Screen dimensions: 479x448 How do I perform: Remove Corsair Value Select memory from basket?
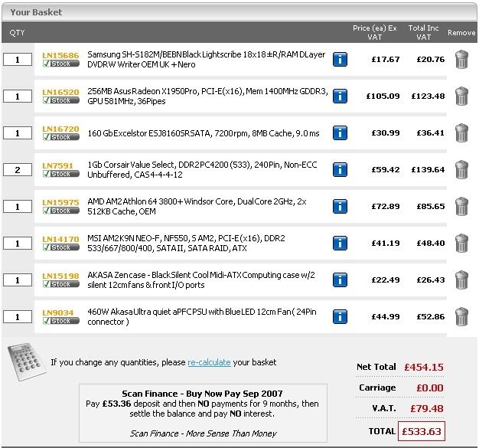[x=461, y=169]
